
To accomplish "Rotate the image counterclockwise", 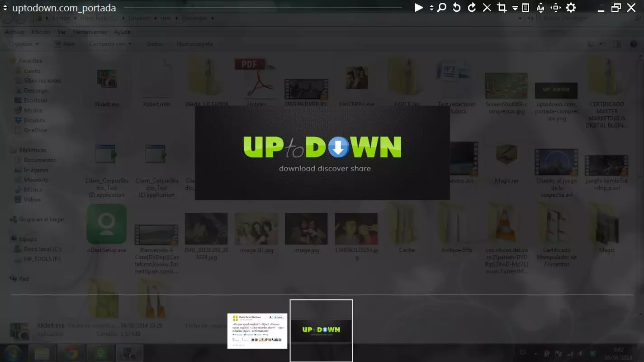I will (x=457, y=8).
